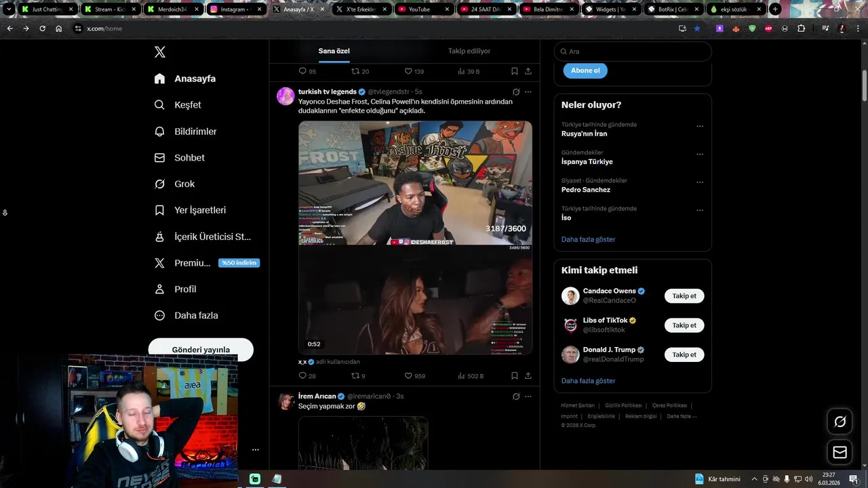Open Gizlilik Politikası footer link

pos(624,405)
